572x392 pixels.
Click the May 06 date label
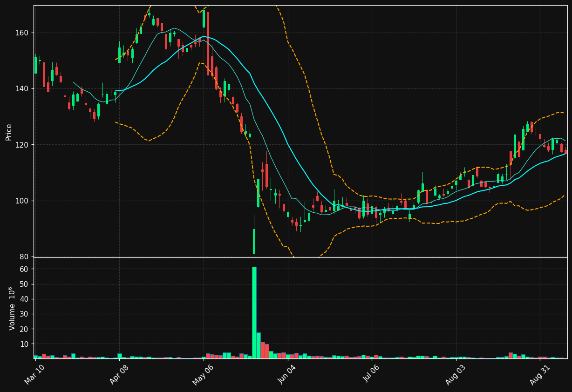click(x=202, y=374)
